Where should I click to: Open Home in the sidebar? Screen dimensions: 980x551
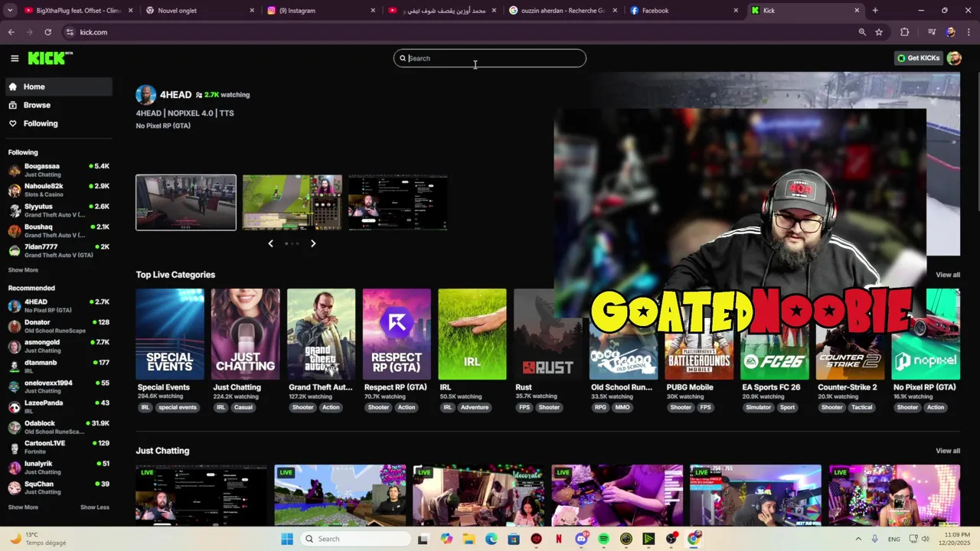[59, 86]
